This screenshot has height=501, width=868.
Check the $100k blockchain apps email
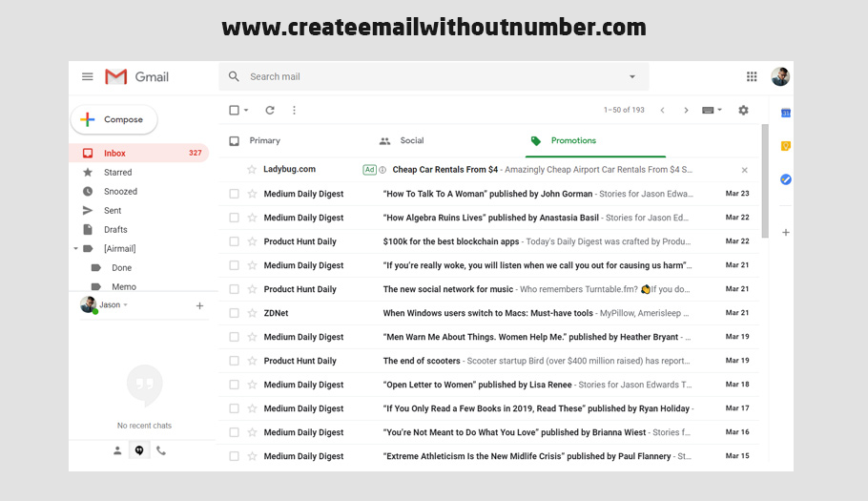234,241
